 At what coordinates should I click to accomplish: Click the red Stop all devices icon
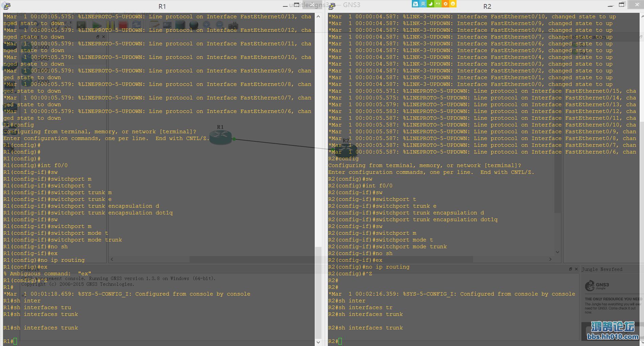[x=123, y=25]
